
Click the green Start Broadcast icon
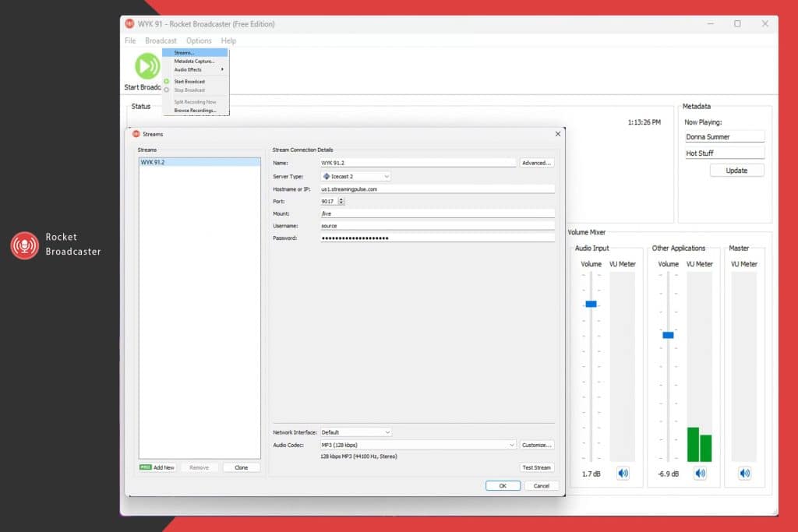147,67
